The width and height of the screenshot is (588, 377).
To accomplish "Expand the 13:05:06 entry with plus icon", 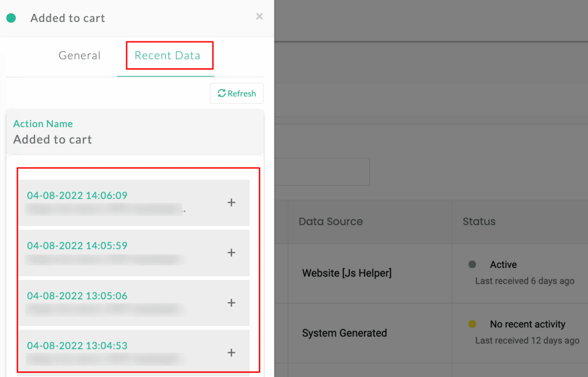I will click(x=231, y=303).
